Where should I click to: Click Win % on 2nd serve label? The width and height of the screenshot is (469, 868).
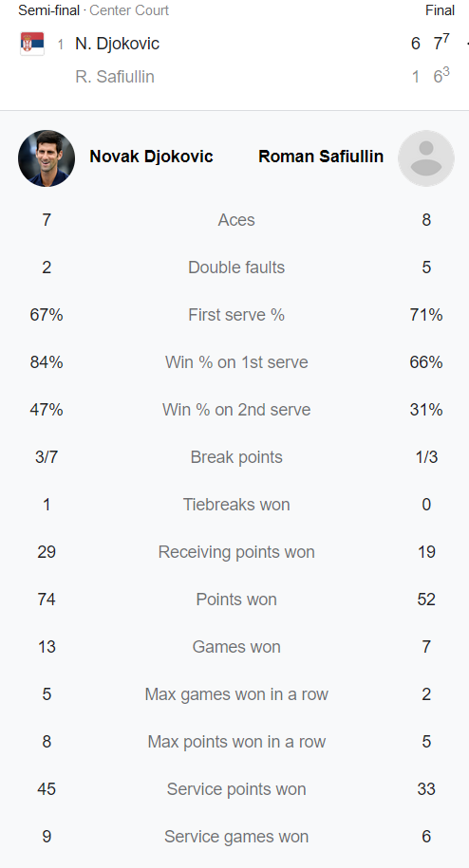point(236,410)
